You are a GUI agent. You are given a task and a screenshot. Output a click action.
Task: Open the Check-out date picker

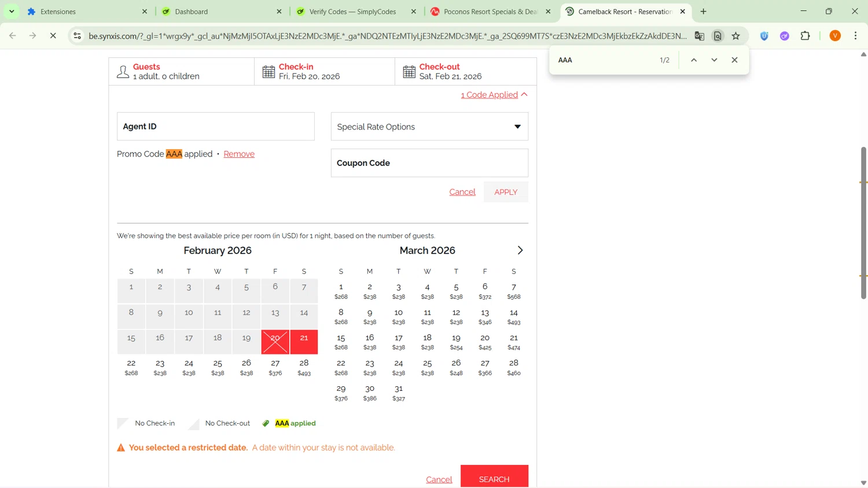coord(466,72)
